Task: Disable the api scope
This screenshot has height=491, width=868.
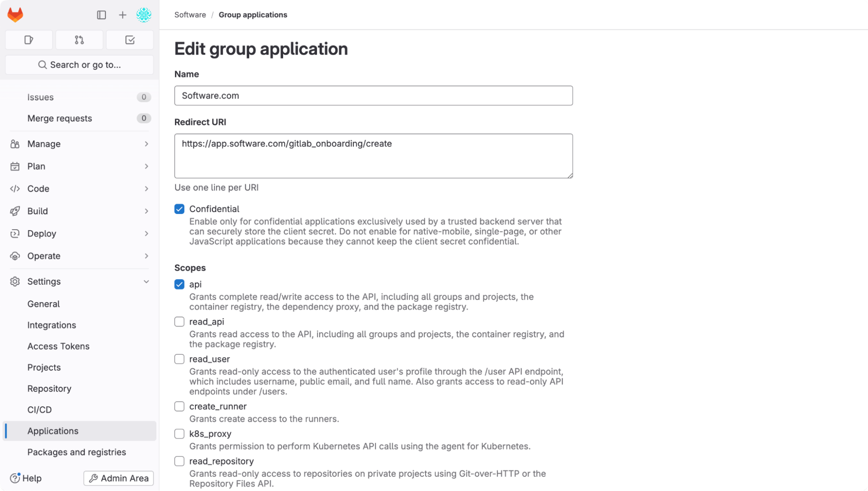Action: (179, 284)
